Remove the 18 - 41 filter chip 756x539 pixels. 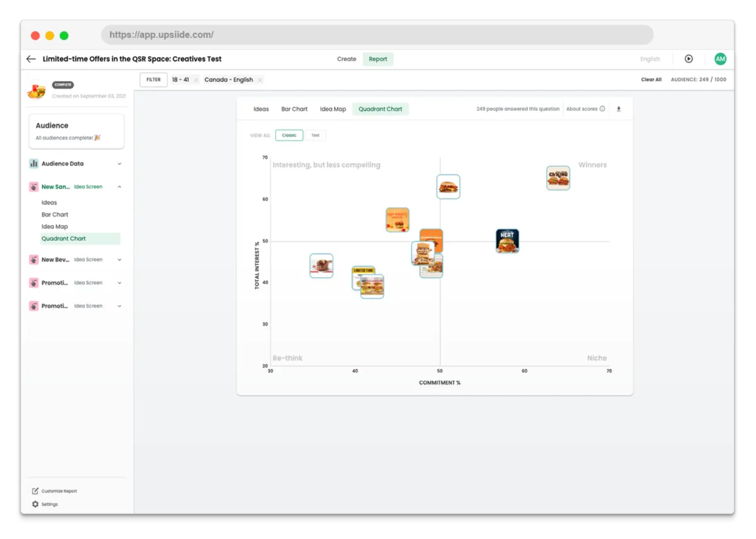[x=196, y=80]
